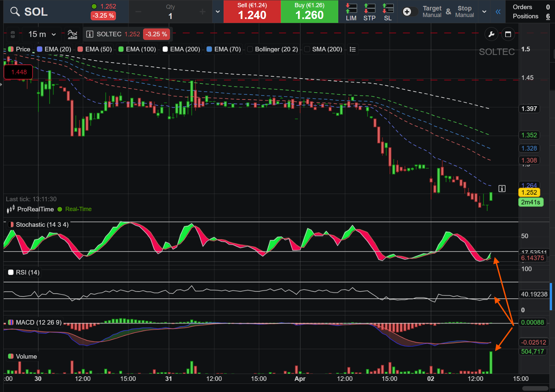Click the 1.308 EMA value label
The image size is (555, 392).
tap(529, 160)
